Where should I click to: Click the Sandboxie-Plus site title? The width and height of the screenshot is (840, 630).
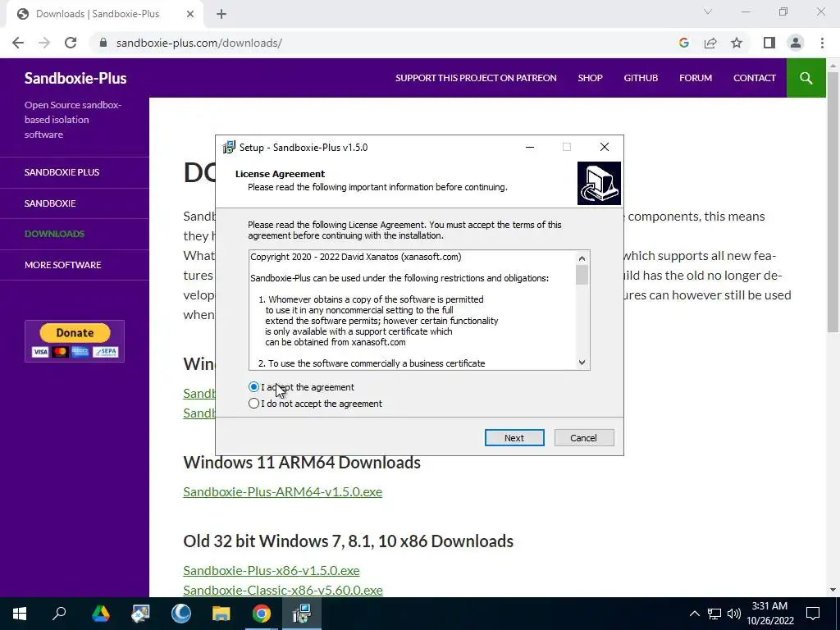(75, 78)
